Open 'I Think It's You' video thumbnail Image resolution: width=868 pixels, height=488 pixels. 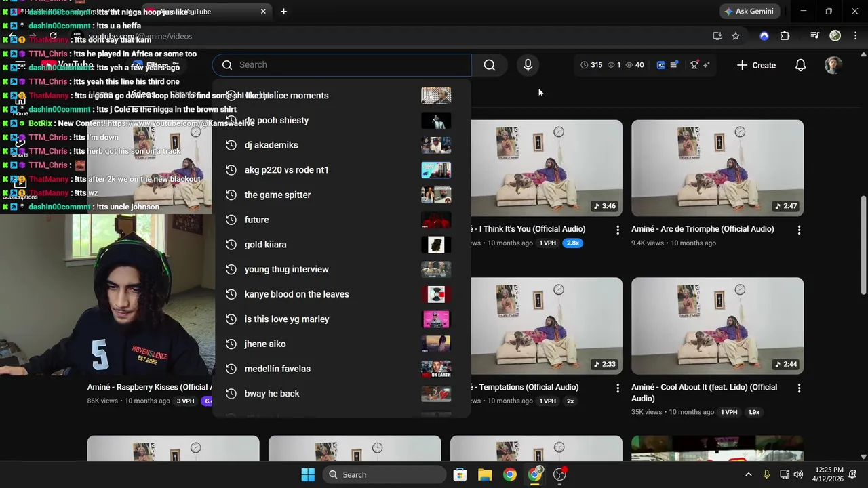[547, 168]
